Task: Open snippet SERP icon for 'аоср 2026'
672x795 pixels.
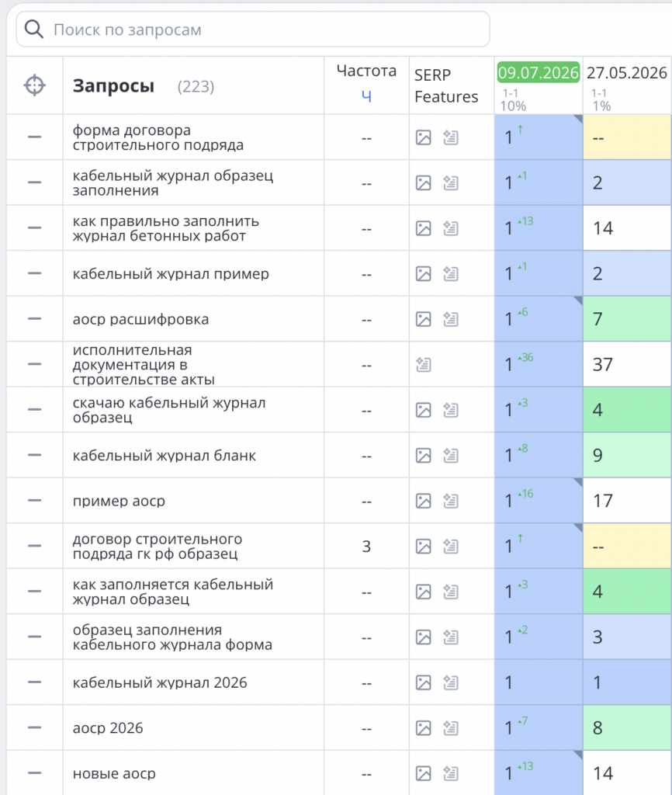Action: pyautogui.click(x=451, y=728)
